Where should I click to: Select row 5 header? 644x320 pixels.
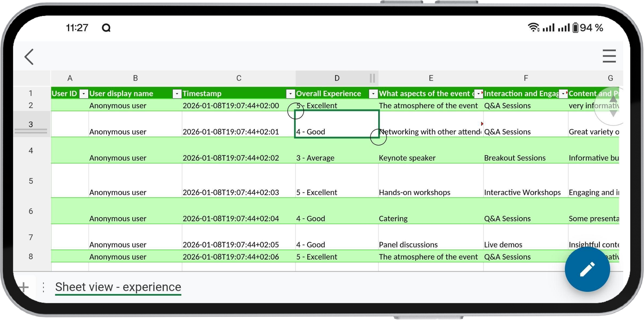pyautogui.click(x=31, y=181)
